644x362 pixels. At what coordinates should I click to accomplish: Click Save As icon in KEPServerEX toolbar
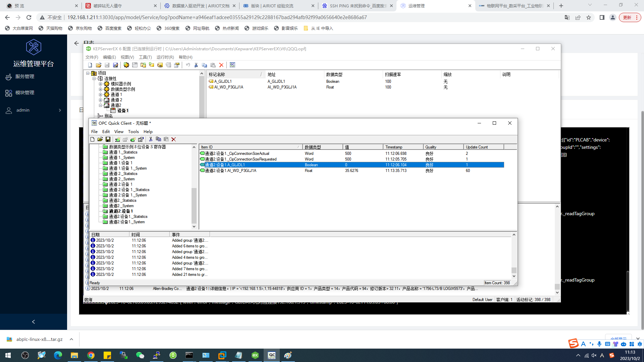(115, 65)
